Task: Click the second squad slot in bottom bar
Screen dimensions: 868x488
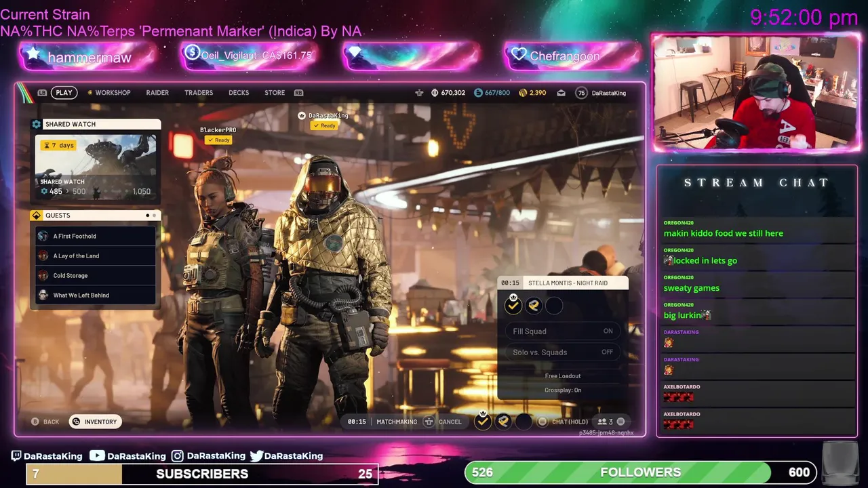Action: click(503, 422)
